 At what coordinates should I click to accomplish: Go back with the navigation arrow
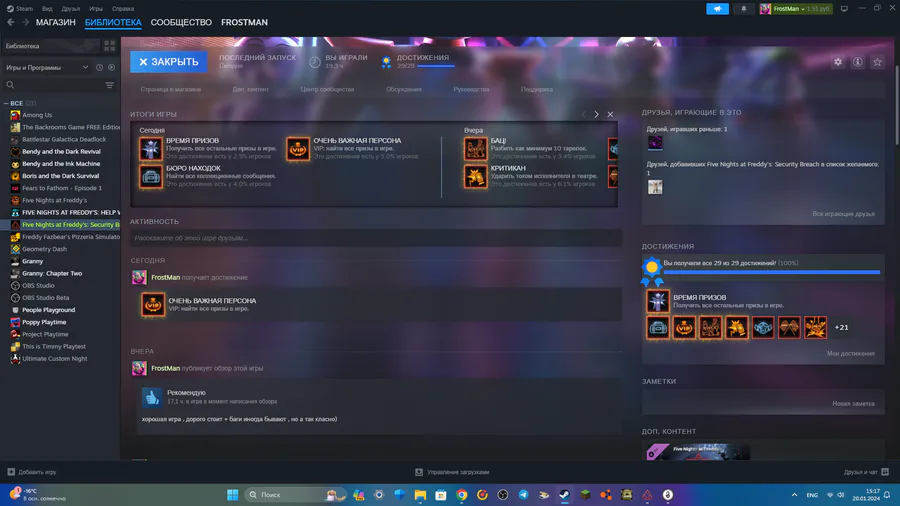click(11, 22)
